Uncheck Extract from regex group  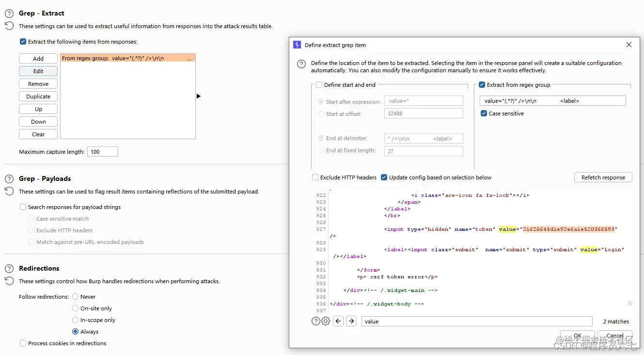[x=482, y=85]
